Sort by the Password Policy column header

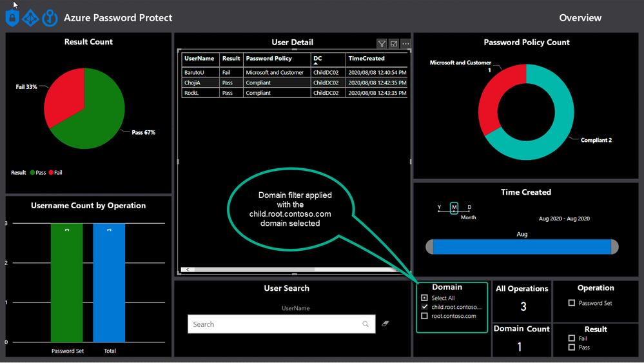point(277,59)
